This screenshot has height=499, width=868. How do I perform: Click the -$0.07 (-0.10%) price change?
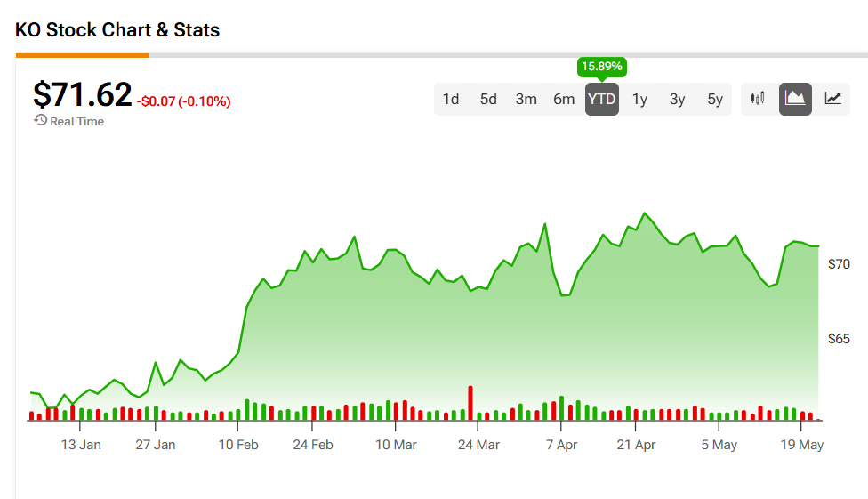pyautogui.click(x=184, y=101)
